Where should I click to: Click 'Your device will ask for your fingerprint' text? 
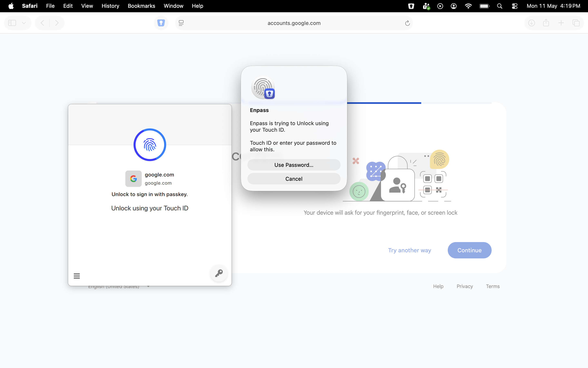(381, 212)
